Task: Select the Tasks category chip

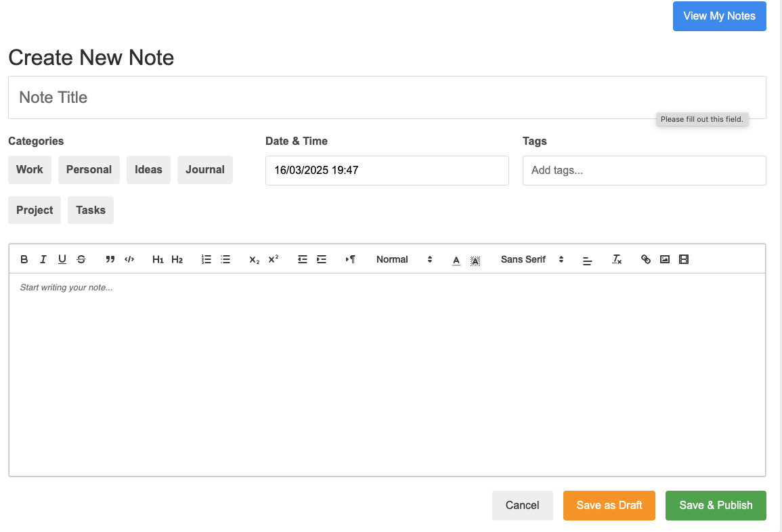Action: pyautogui.click(x=91, y=210)
